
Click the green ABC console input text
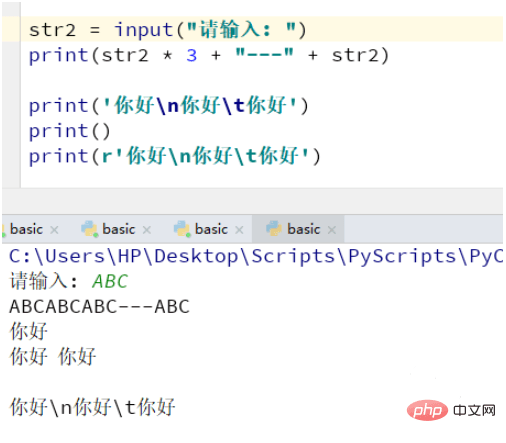[110, 281]
